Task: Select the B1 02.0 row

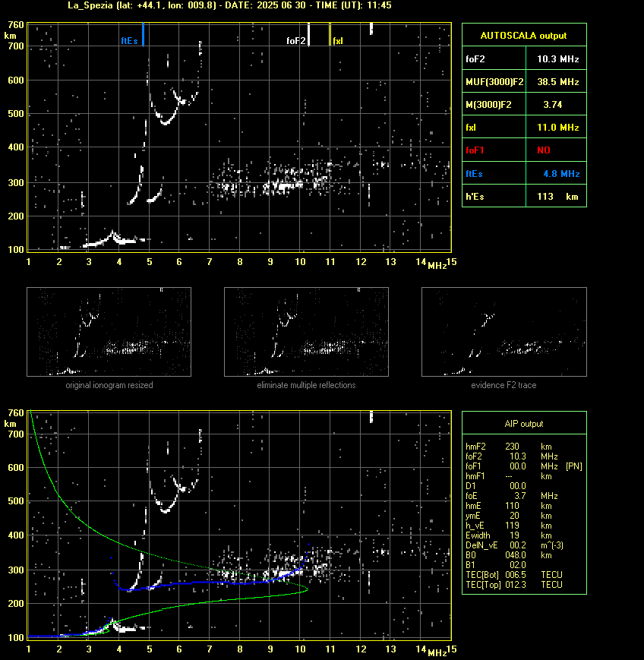Action: [x=496, y=565]
